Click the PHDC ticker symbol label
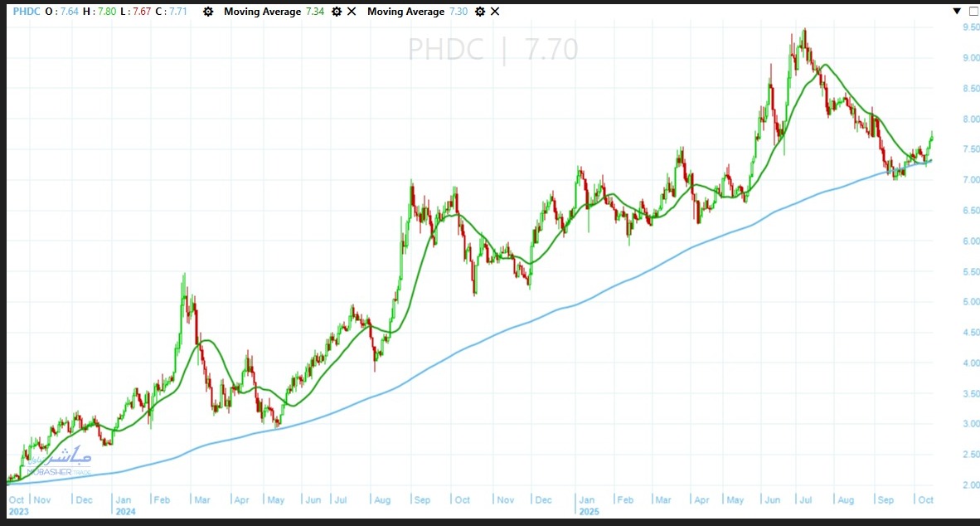Image resolution: width=980 pixels, height=526 pixels. 27,12
